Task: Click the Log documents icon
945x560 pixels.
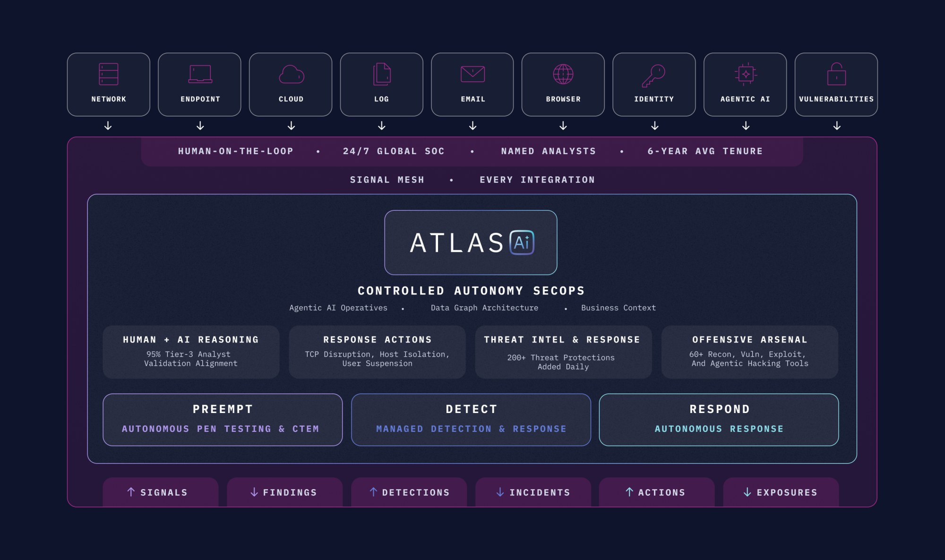Action: point(382,74)
